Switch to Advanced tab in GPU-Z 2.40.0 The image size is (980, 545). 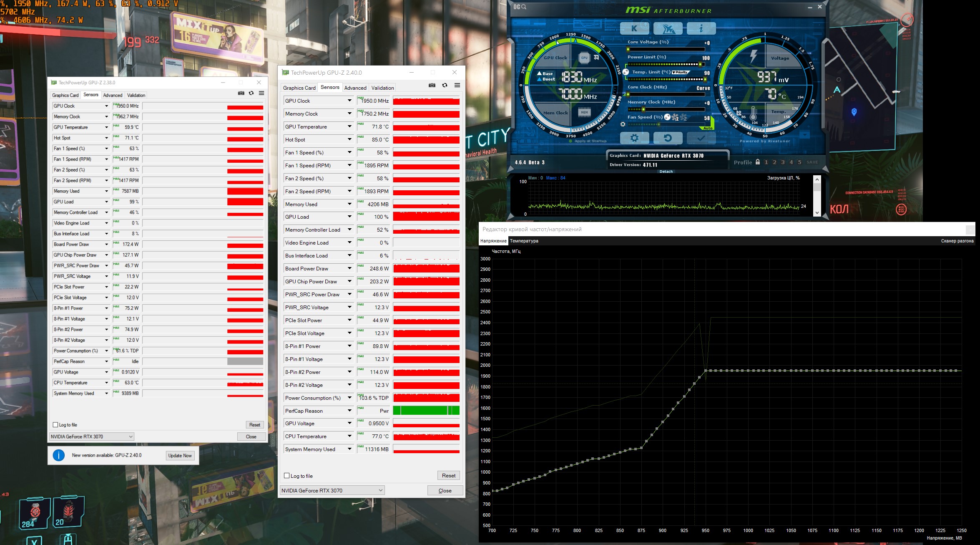[355, 88]
